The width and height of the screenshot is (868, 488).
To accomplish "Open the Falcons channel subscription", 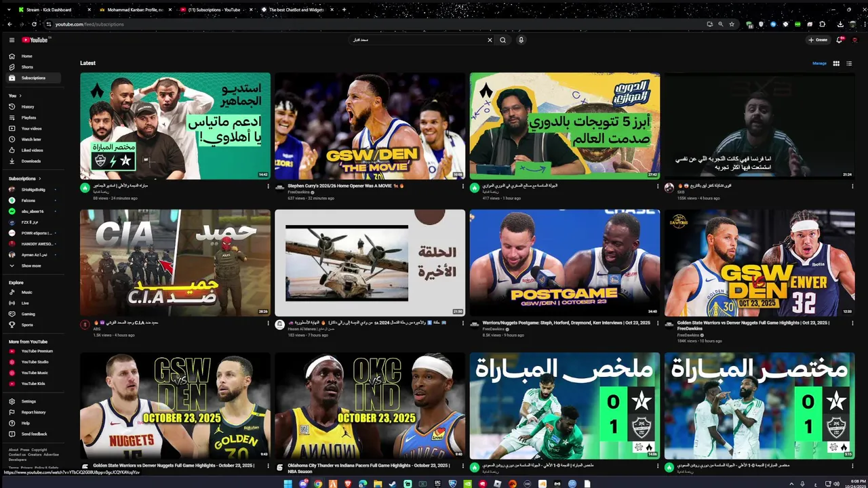I will tap(34, 200).
